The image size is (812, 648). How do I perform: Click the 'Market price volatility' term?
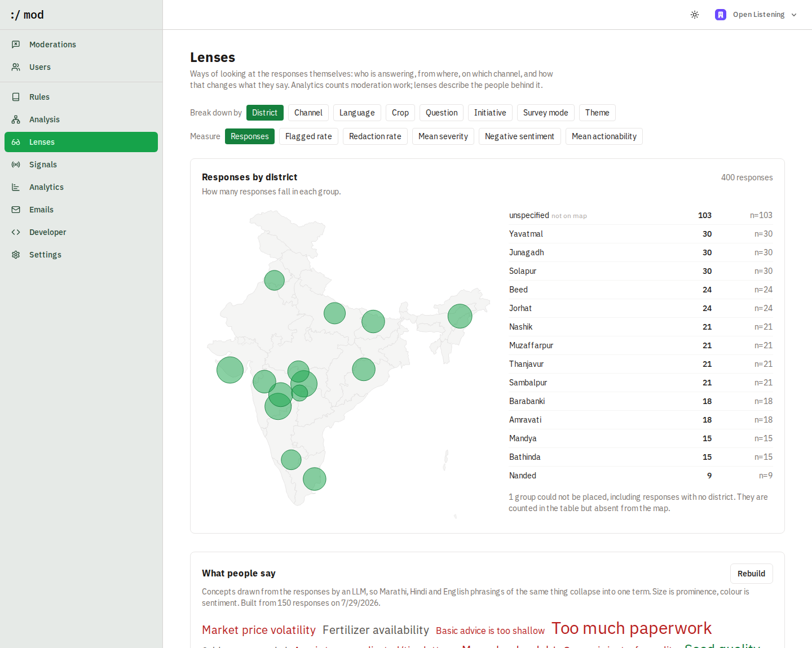pyautogui.click(x=259, y=630)
